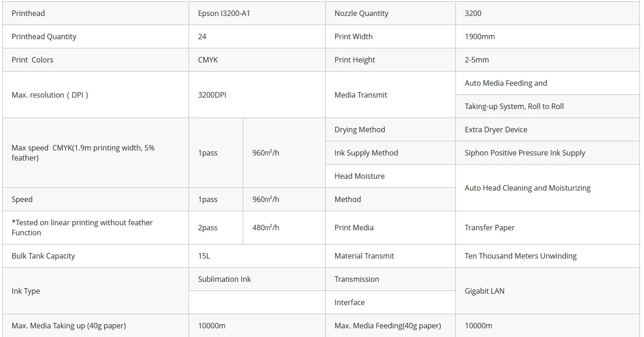Click the 3200DPI resolution cell

tap(257, 95)
